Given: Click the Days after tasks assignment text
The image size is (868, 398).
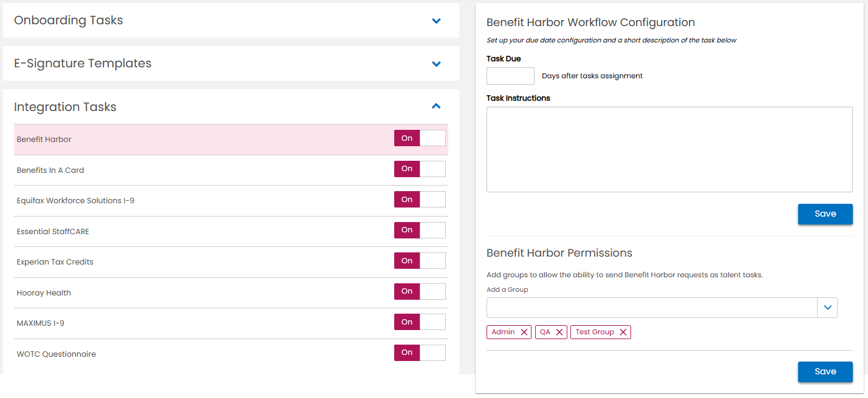Looking at the screenshot, I should click(x=592, y=76).
